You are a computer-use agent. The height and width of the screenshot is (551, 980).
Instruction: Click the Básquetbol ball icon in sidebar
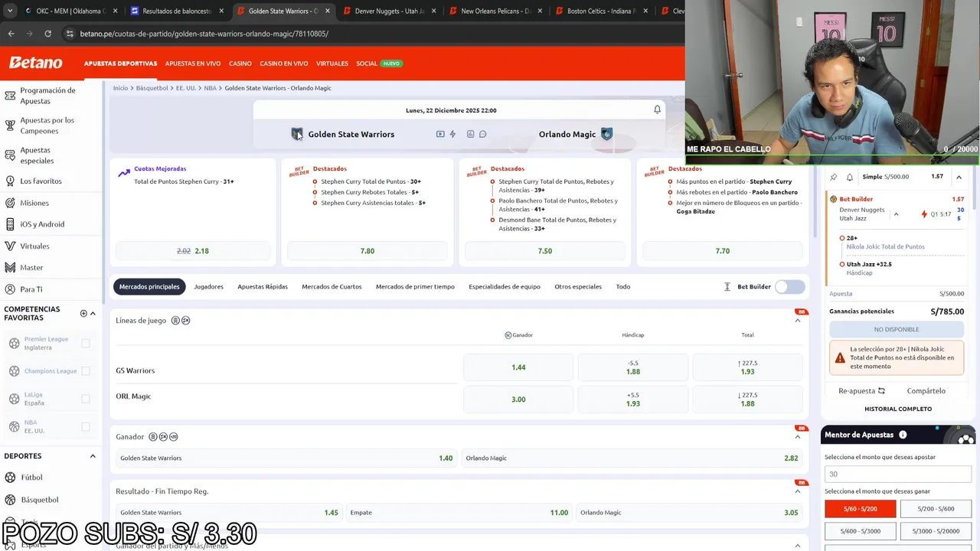10,500
